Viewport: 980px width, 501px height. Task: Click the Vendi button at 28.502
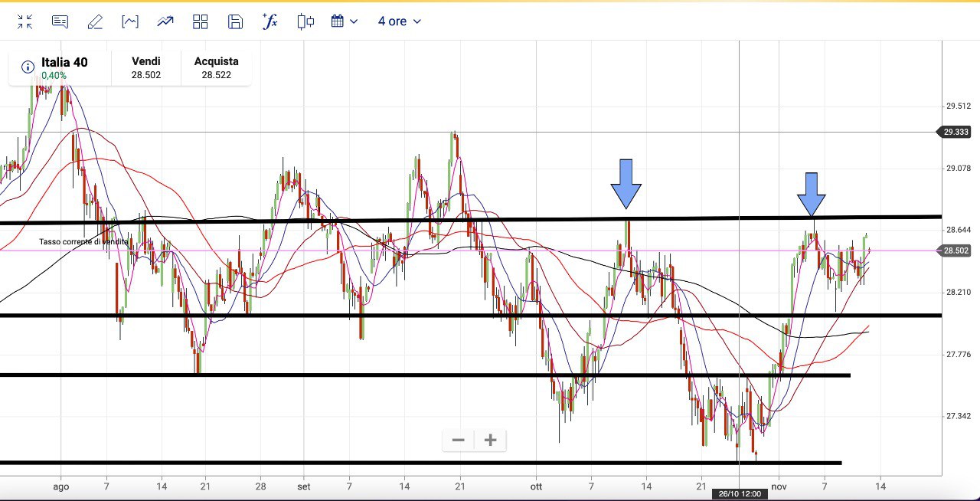pos(145,68)
